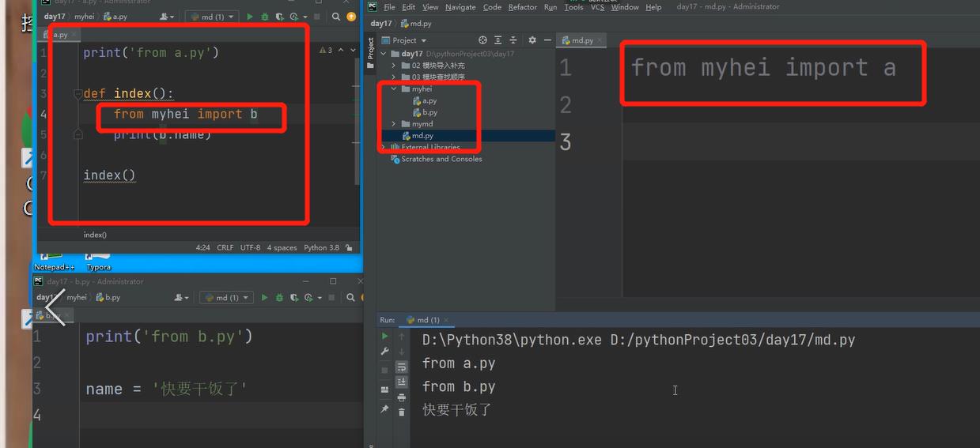The image size is (980, 448).
Task: Open Edit menu in md.py window
Action: 408,7
